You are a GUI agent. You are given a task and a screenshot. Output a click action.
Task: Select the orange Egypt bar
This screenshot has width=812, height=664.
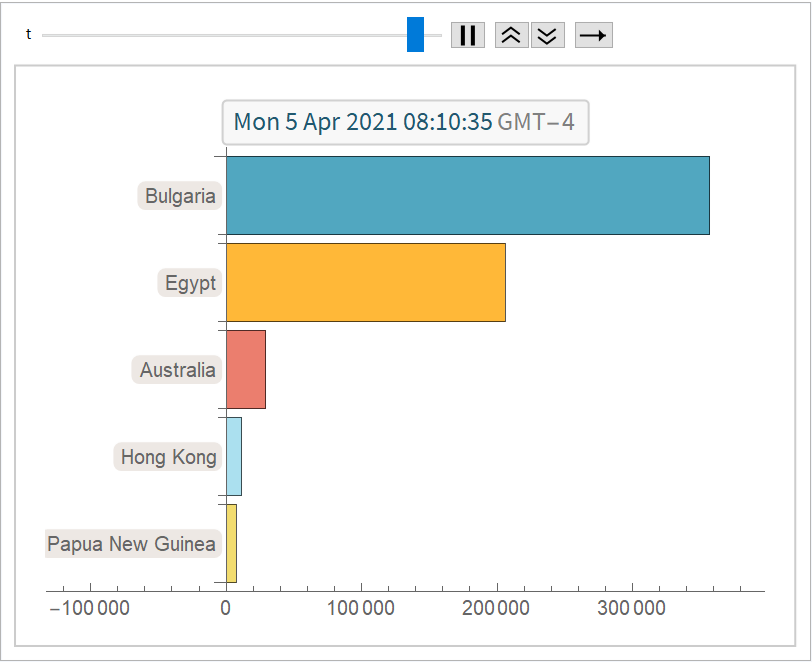pos(365,282)
